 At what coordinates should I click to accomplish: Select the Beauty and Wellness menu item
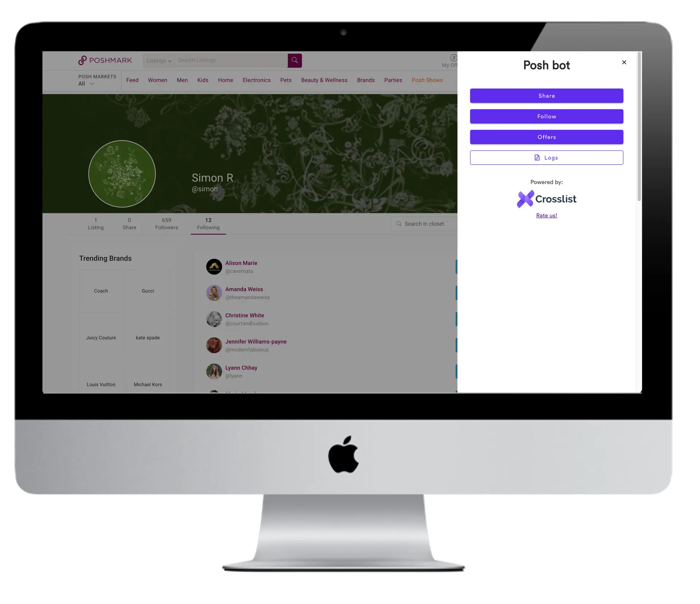click(x=324, y=80)
